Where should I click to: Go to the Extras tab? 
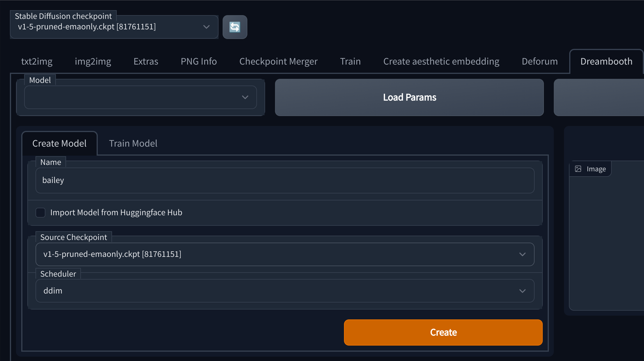click(x=146, y=61)
